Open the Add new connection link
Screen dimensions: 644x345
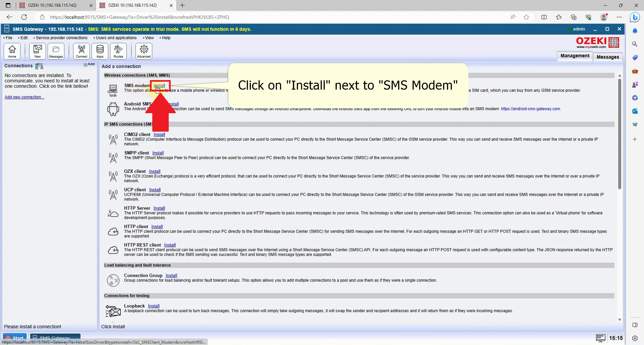[24, 97]
